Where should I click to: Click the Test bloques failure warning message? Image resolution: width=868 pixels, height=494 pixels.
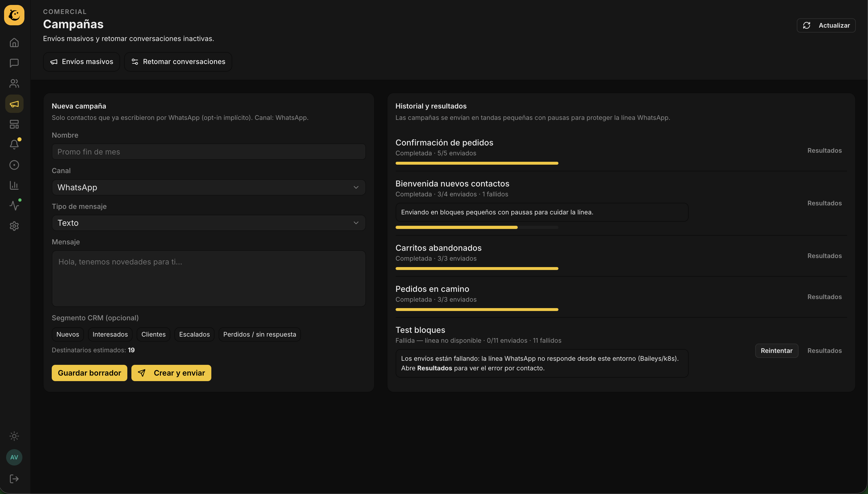point(542,363)
